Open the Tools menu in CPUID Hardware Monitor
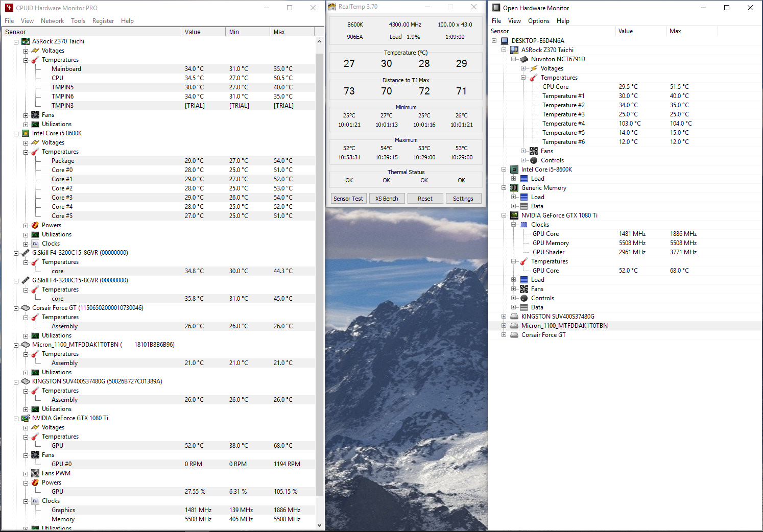 pyautogui.click(x=78, y=21)
